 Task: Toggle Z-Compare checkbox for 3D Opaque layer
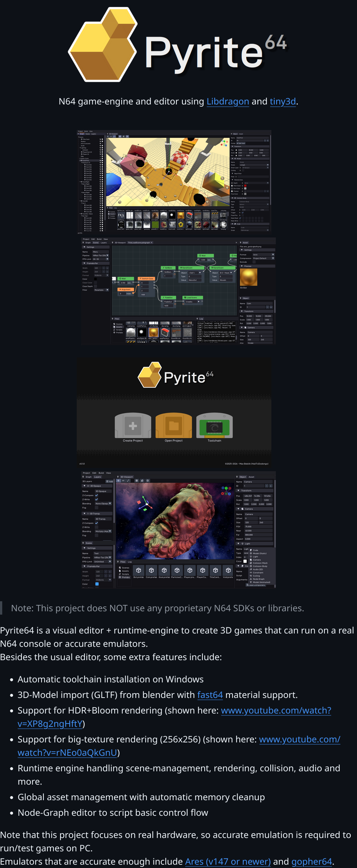click(97, 495)
